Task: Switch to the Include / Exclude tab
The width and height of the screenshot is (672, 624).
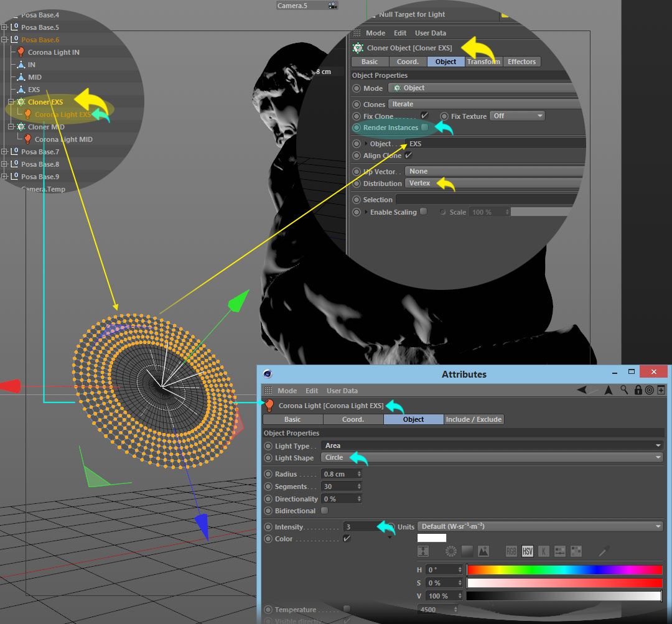Action: (x=474, y=419)
